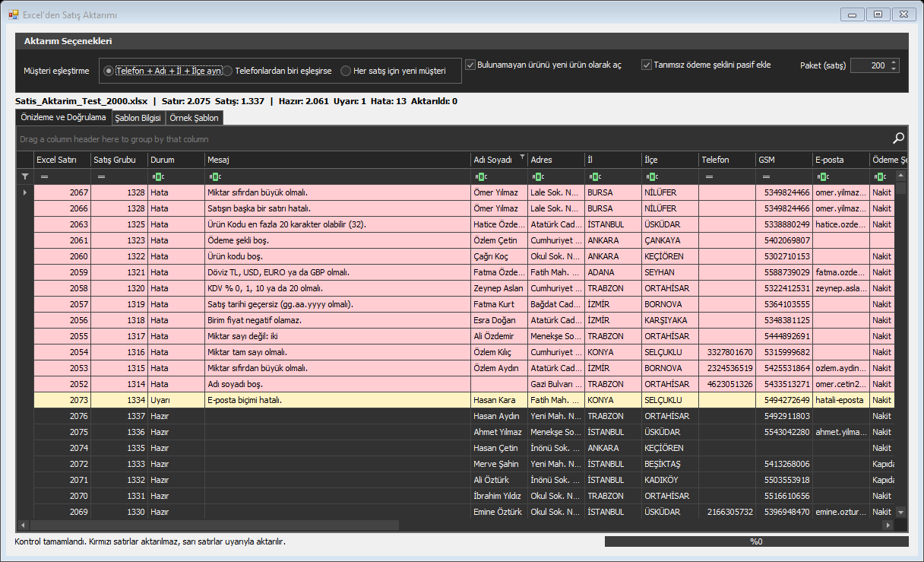The width and height of the screenshot is (924, 562).
Task: Click the app icon in the title bar
Action: click(x=13, y=14)
